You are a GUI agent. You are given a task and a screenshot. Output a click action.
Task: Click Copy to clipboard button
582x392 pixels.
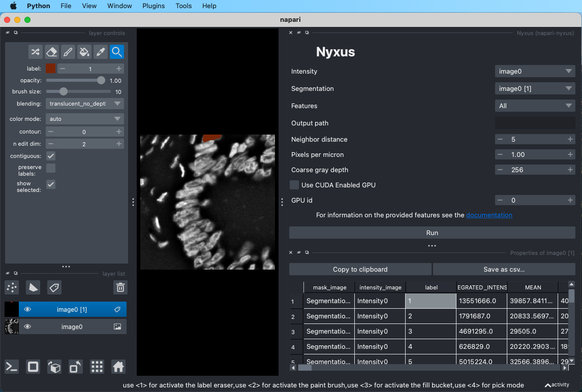pyautogui.click(x=360, y=270)
